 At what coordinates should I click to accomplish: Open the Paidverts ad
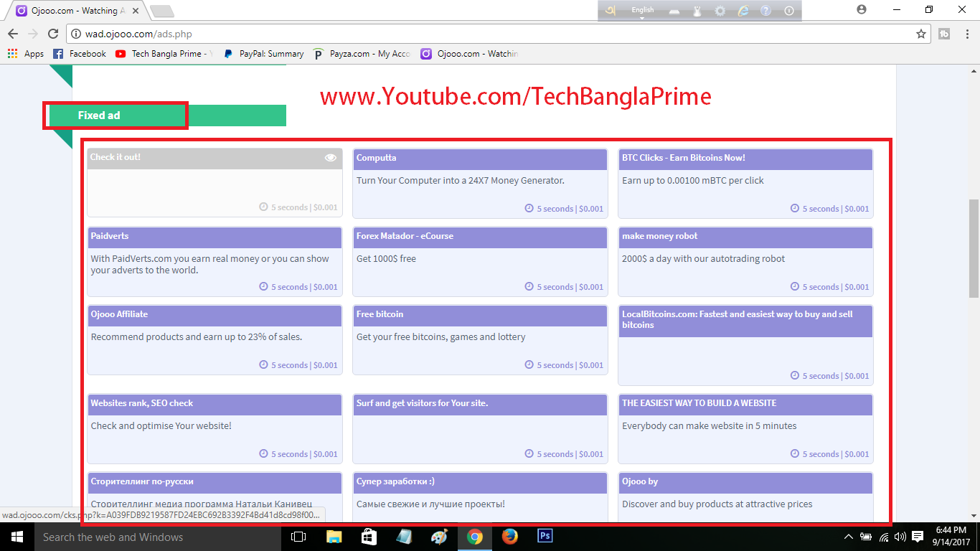(215, 262)
